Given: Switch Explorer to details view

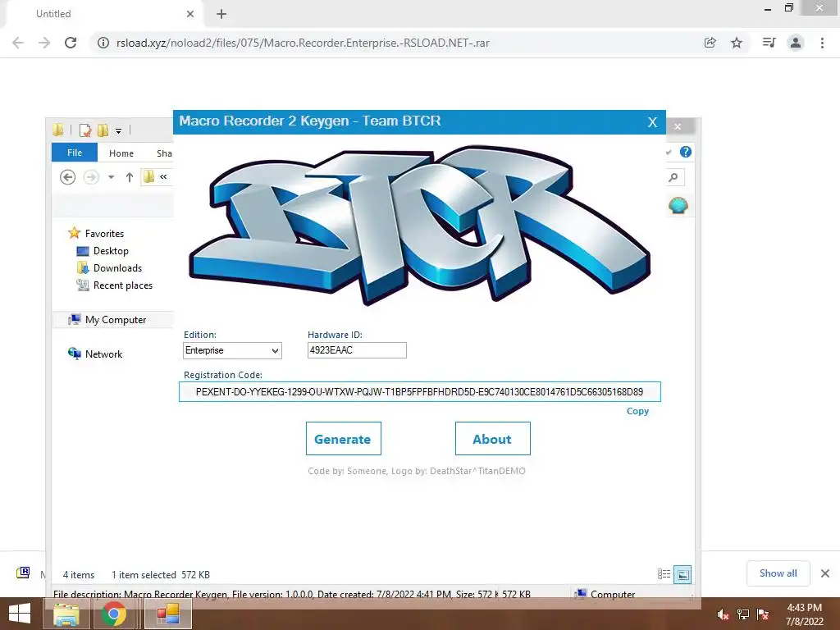Looking at the screenshot, I should pyautogui.click(x=664, y=574).
